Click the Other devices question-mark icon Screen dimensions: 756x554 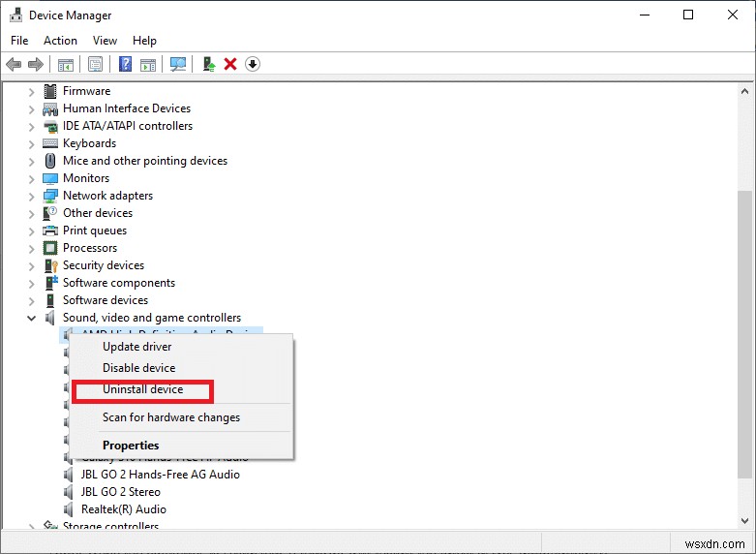click(50, 213)
